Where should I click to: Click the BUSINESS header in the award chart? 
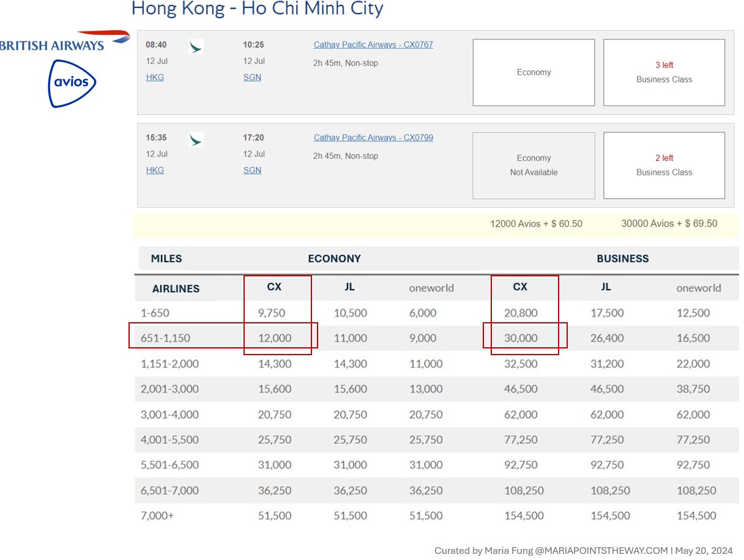623,259
